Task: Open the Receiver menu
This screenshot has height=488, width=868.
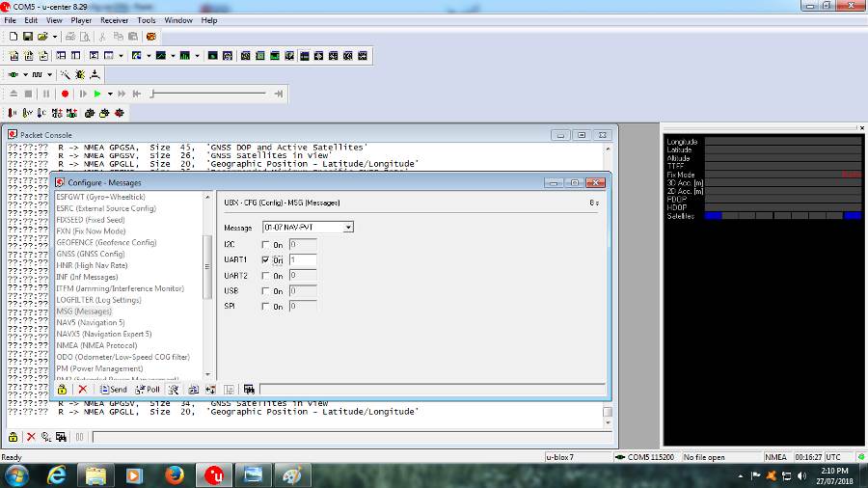Action: [x=114, y=20]
